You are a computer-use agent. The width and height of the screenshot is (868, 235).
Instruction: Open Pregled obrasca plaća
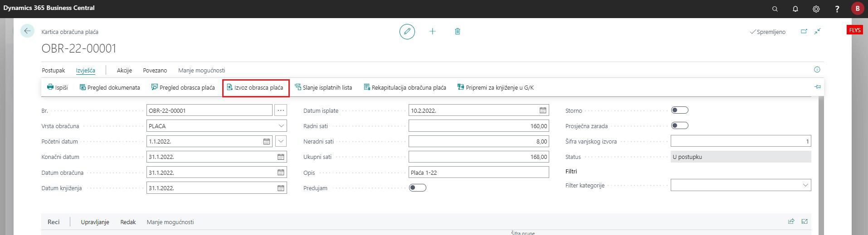point(183,87)
